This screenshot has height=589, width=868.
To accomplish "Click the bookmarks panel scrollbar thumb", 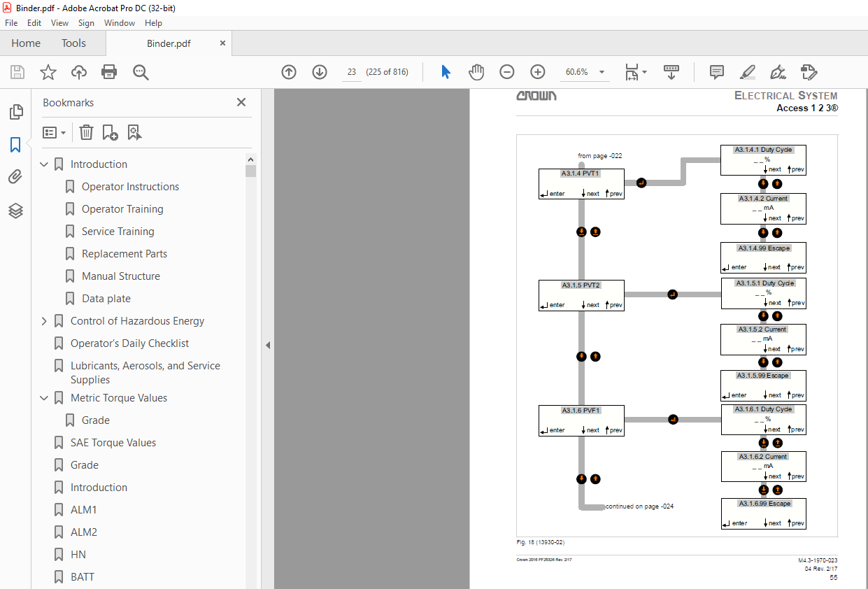I will (x=250, y=171).
